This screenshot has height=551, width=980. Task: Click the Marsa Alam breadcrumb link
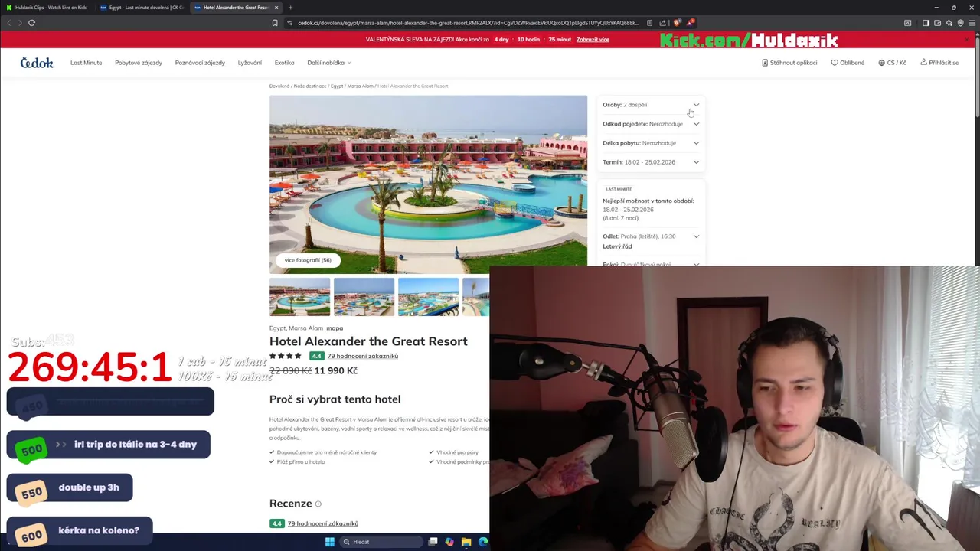pyautogui.click(x=360, y=86)
